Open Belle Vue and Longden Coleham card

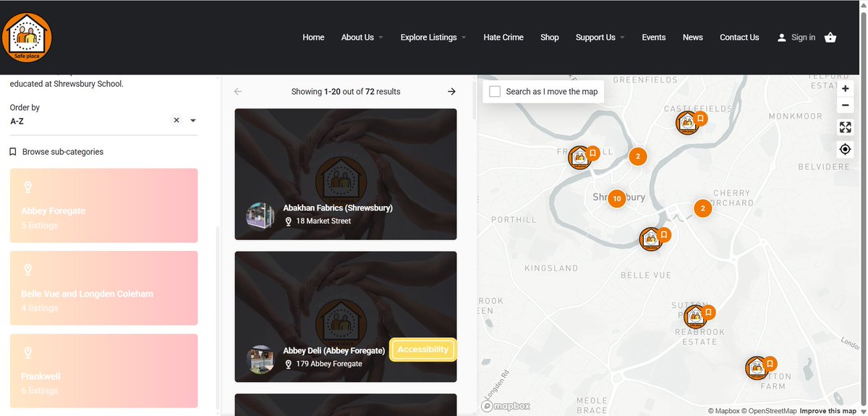point(103,288)
